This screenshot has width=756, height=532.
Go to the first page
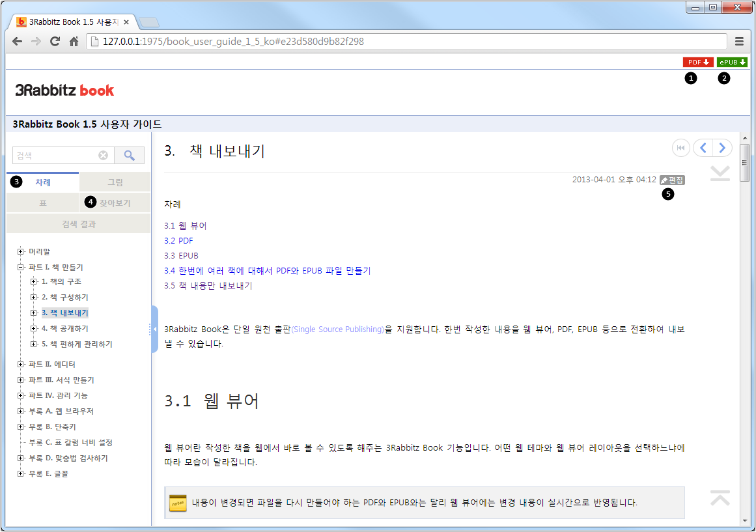pyautogui.click(x=680, y=148)
